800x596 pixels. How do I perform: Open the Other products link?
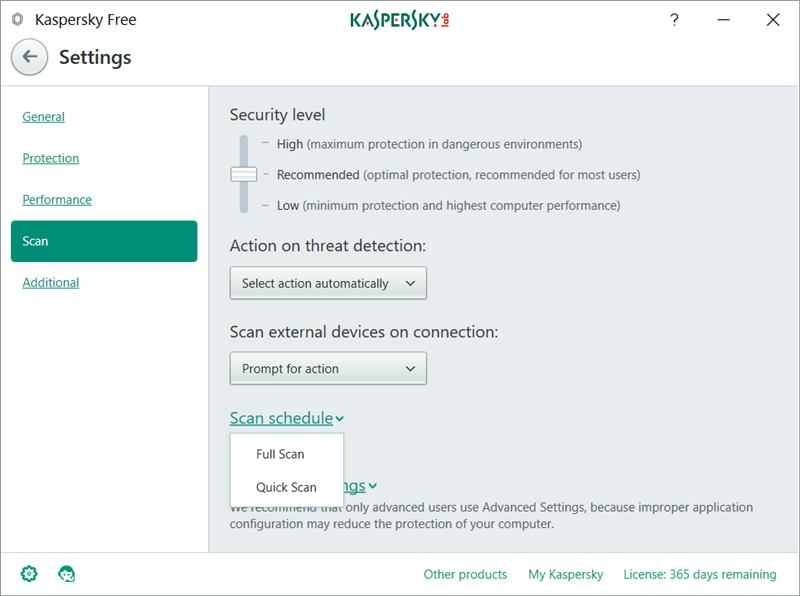click(465, 574)
